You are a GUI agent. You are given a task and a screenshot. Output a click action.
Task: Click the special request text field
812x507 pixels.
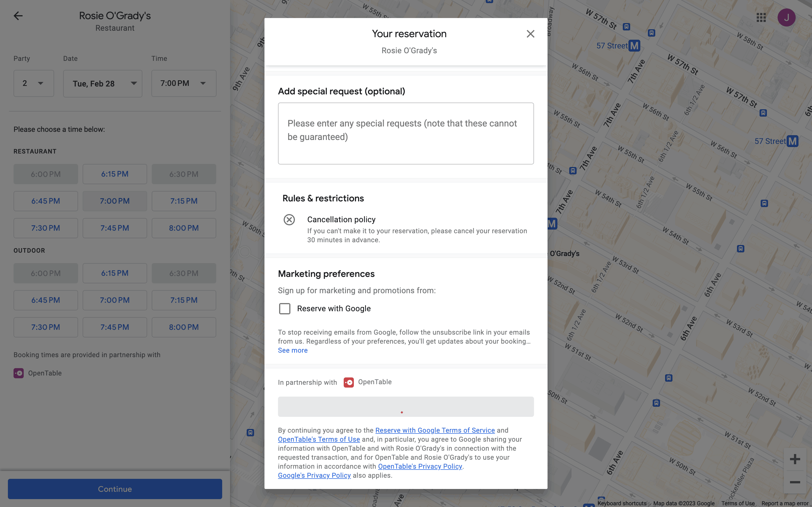click(406, 134)
